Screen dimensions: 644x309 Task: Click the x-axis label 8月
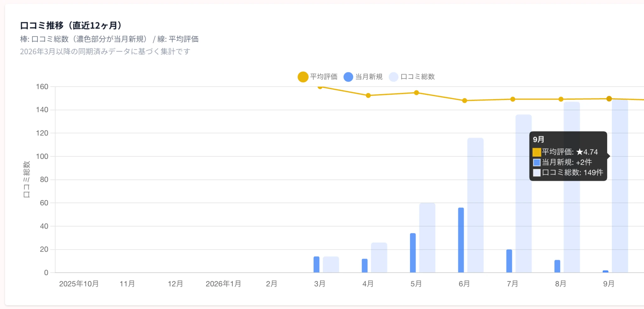[560, 284]
